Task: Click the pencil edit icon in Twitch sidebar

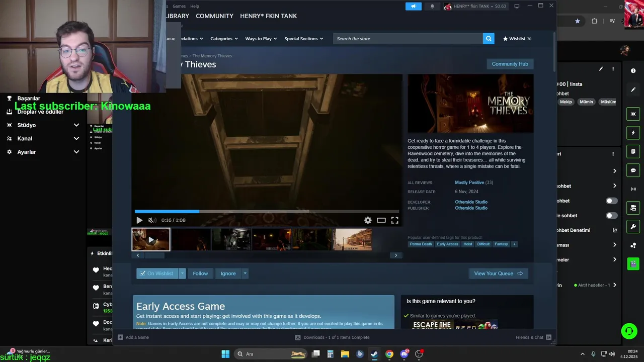Action: [x=633, y=89]
